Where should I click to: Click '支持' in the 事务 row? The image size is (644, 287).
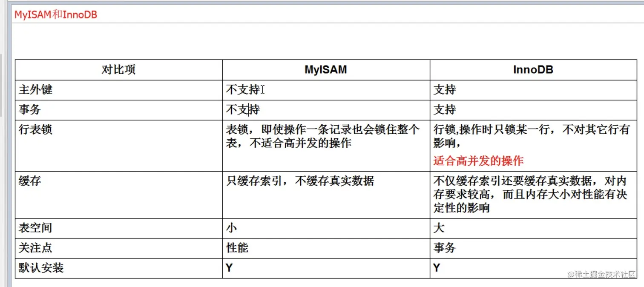[445, 110]
